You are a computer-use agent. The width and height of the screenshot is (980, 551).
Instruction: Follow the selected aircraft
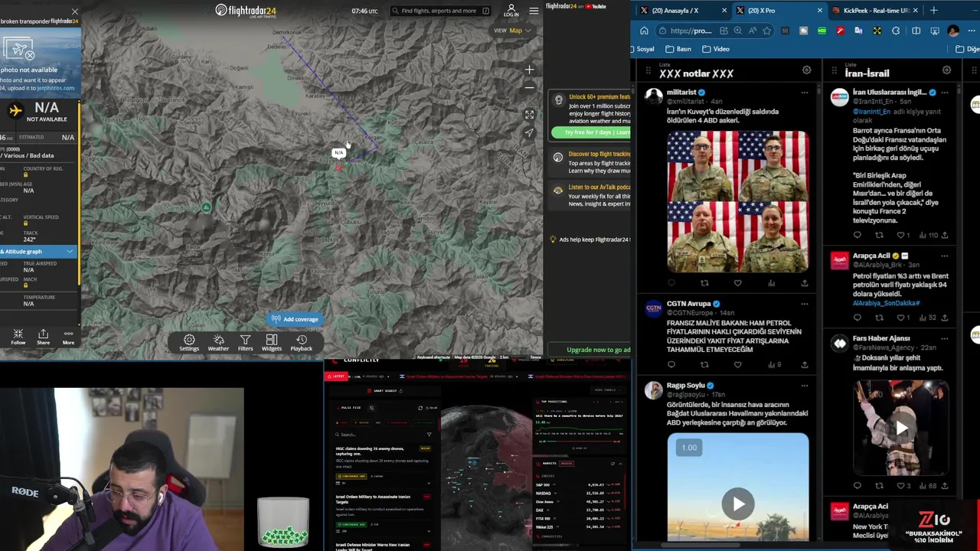click(x=18, y=337)
